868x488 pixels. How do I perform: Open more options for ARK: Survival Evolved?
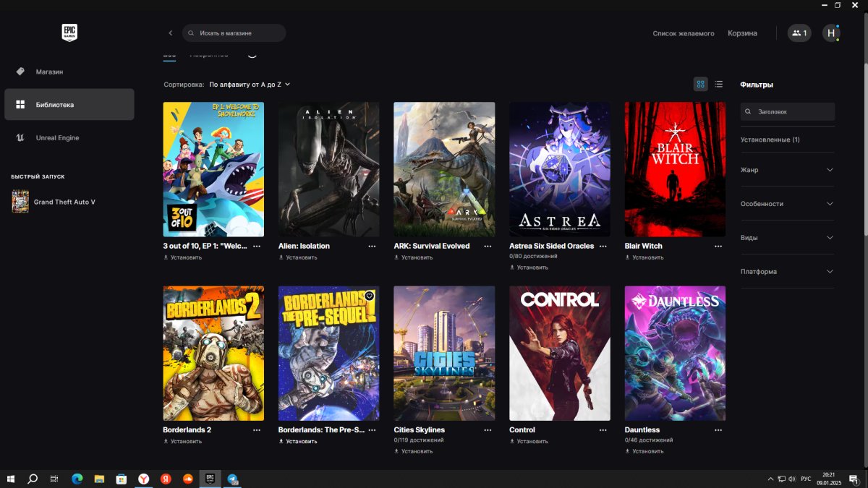[x=488, y=246]
